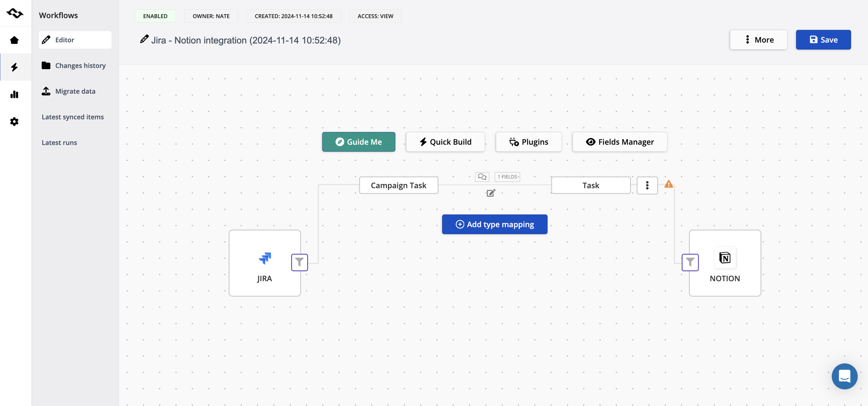Open the Reports bar-chart icon in sidebar
Image resolution: width=868 pixels, height=406 pixels.
coord(14,94)
